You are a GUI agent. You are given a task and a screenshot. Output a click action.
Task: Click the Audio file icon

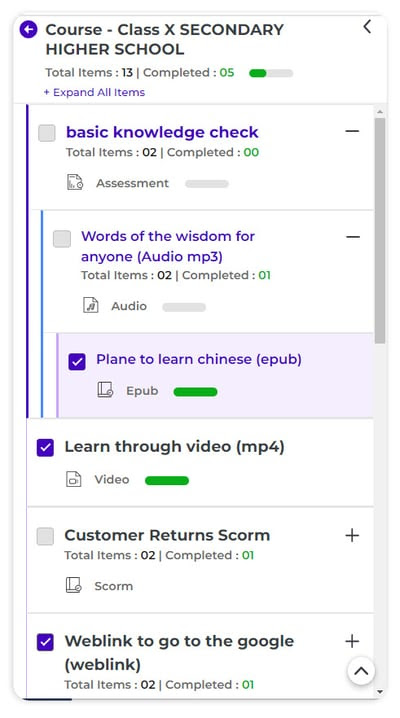coord(91,305)
